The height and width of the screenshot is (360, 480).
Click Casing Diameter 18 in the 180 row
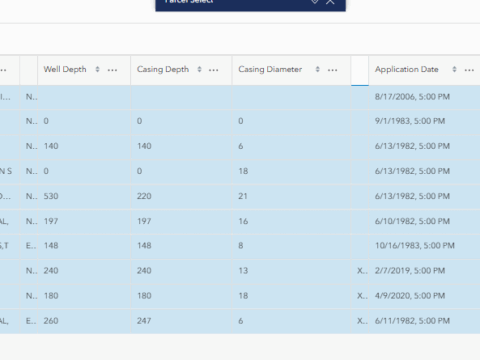(243, 296)
